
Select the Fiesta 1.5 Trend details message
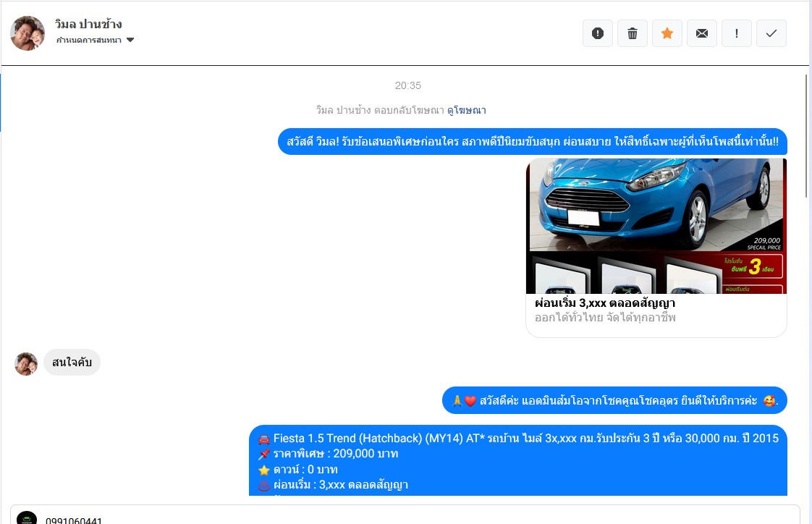pyautogui.click(x=518, y=460)
